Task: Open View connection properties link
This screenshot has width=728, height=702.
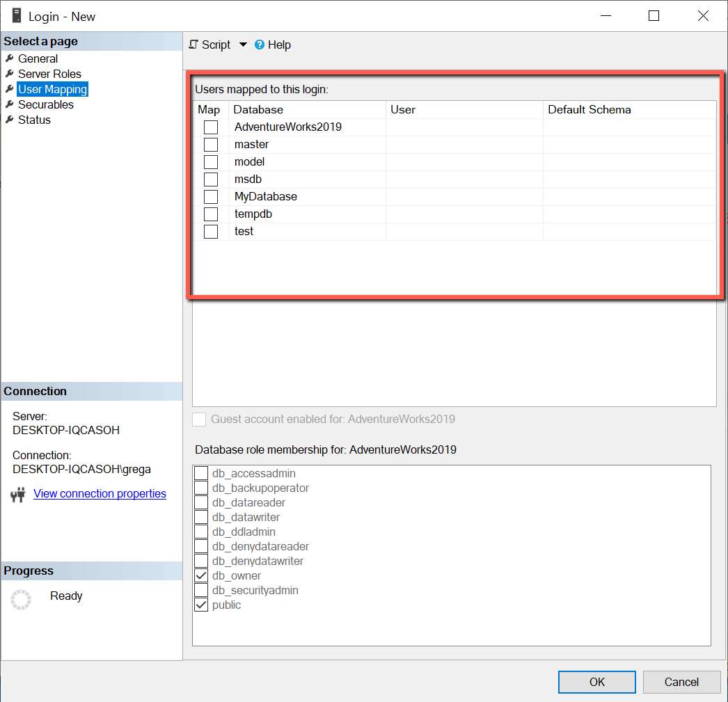Action: [x=100, y=494]
